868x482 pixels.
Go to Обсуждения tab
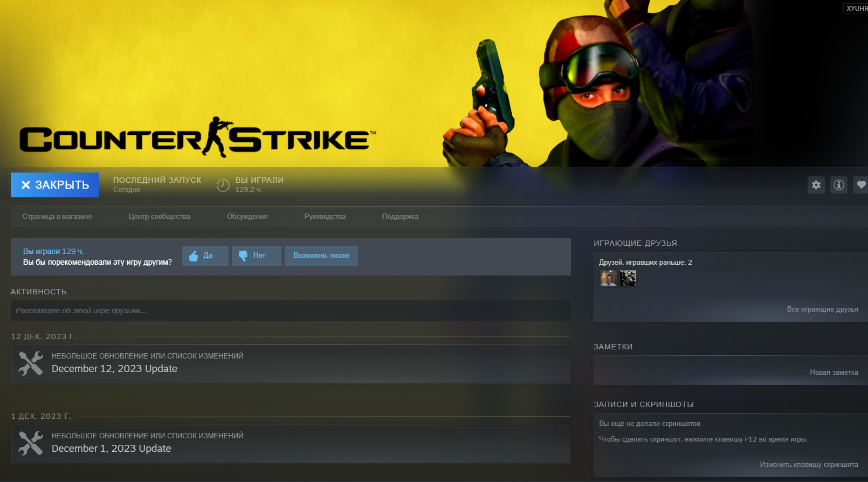click(247, 217)
